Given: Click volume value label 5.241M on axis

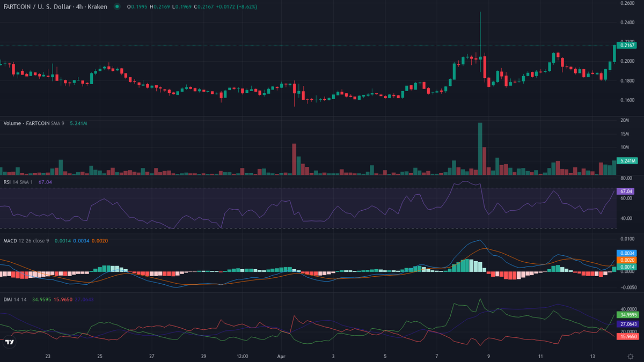Looking at the screenshot, I should point(627,160).
